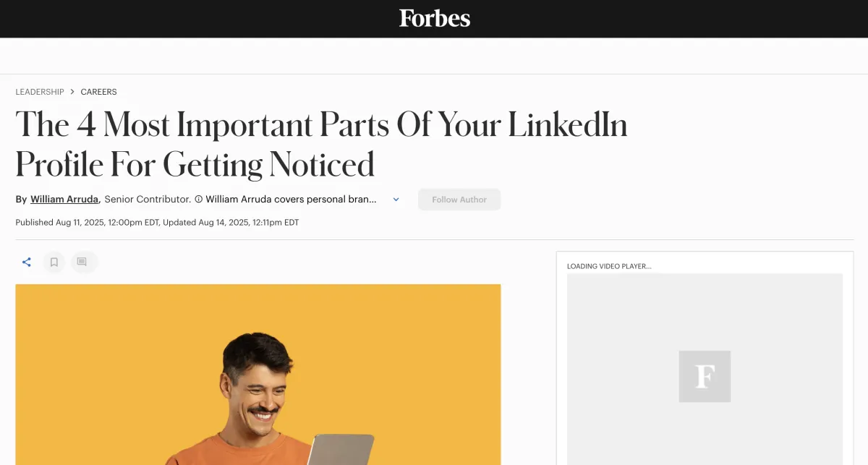Select the share icon below the byline

pyautogui.click(x=26, y=262)
